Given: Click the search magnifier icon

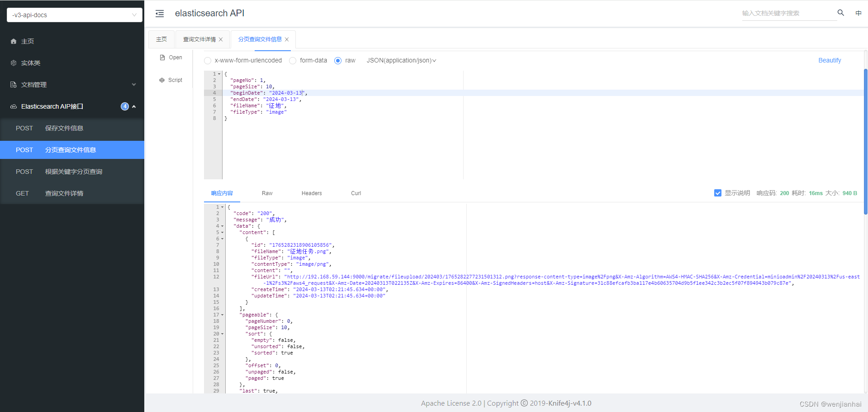Looking at the screenshot, I should click(x=840, y=13).
